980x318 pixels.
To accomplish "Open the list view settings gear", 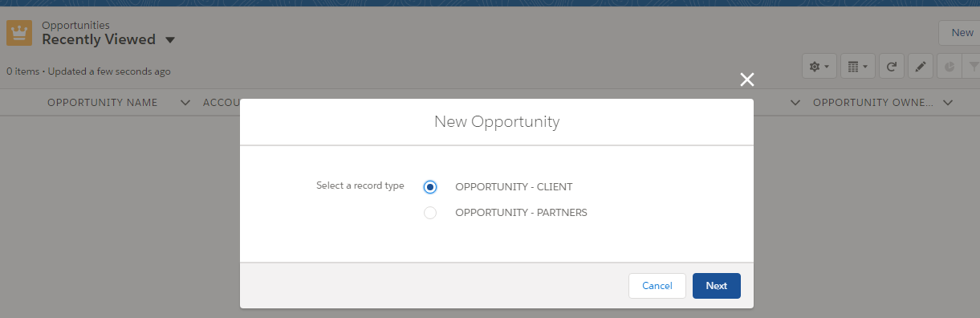I will click(818, 67).
